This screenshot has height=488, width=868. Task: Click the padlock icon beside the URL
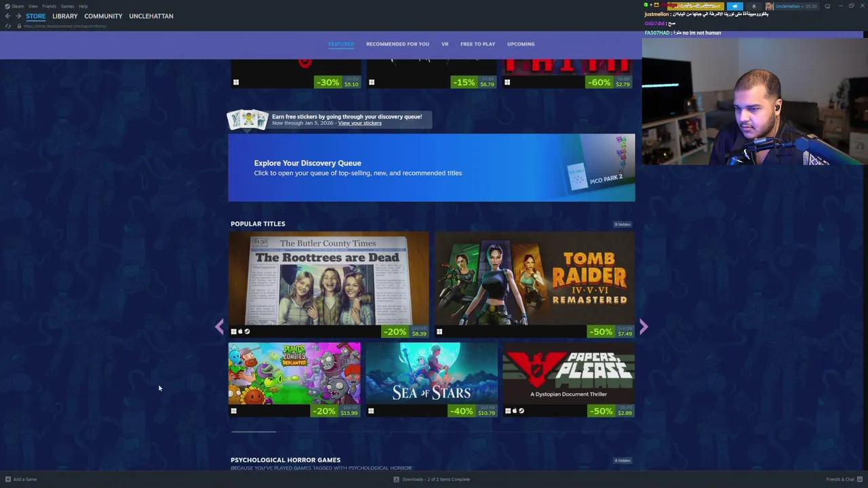(x=19, y=26)
